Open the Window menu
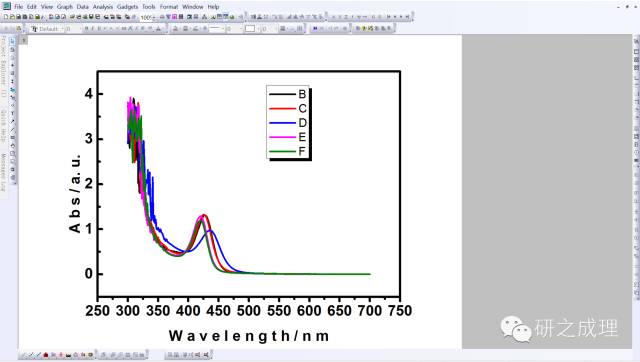 [193, 7]
